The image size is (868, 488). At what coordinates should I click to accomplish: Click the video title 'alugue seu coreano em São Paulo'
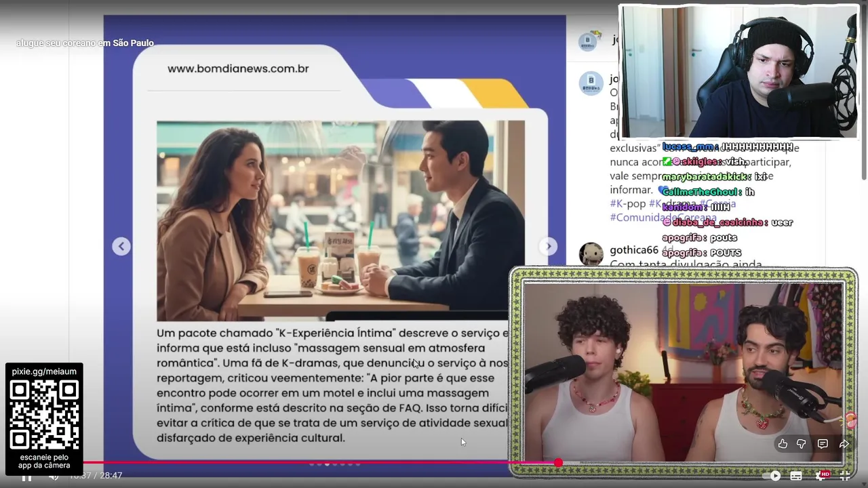tap(85, 43)
